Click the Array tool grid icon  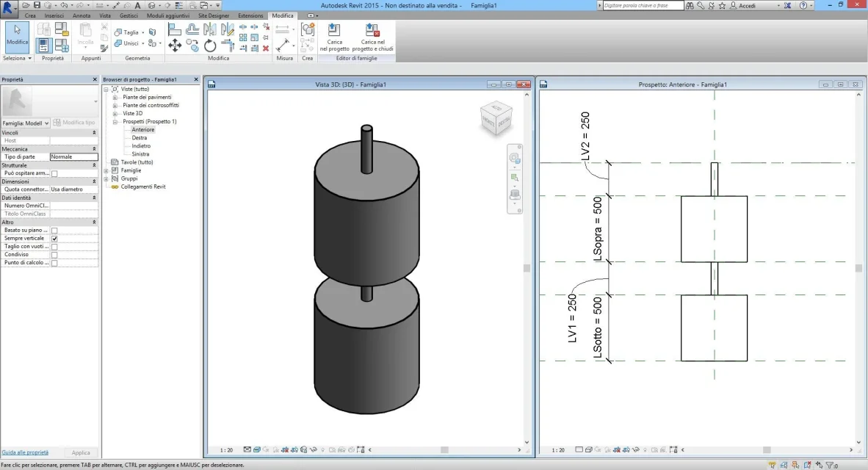(x=243, y=37)
